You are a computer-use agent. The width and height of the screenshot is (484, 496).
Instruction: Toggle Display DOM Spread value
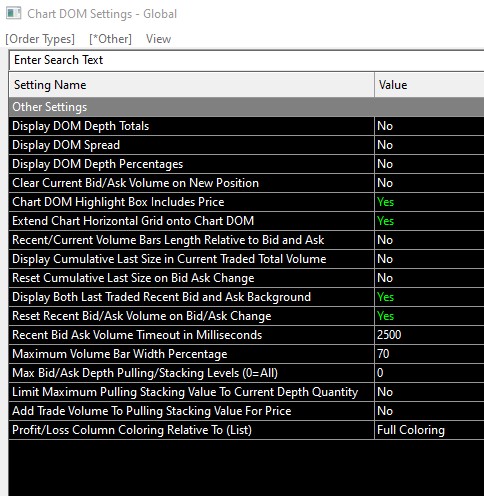coord(429,145)
